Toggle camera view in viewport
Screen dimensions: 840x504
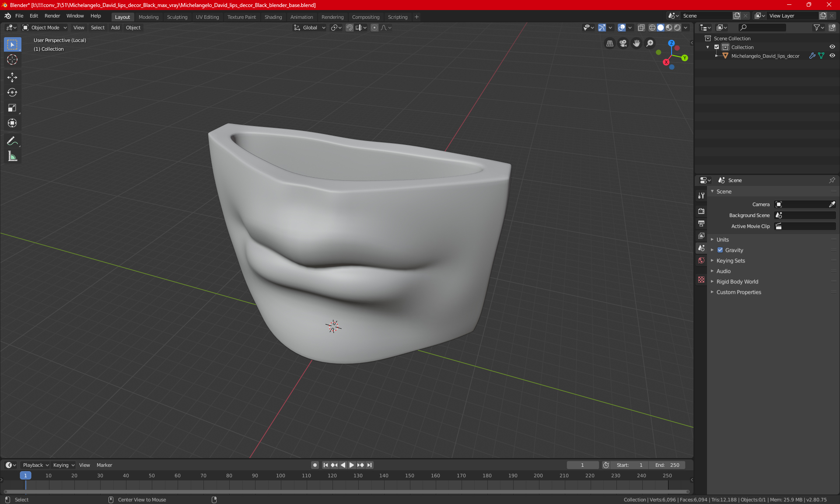[623, 43]
